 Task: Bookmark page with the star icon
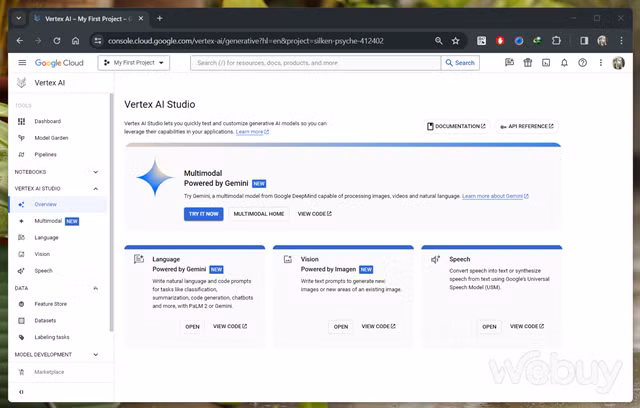(x=456, y=41)
